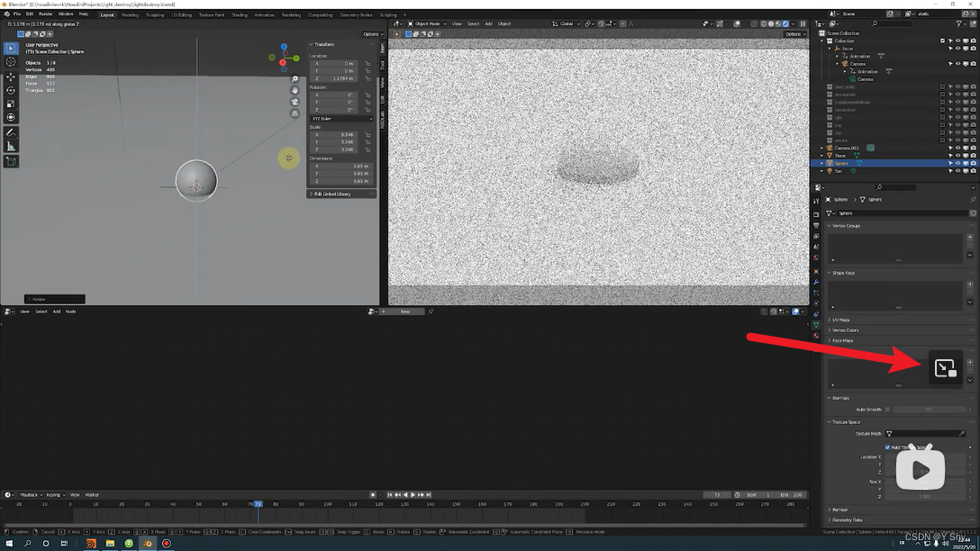Activate the Scale tool
Image resolution: width=980 pixels, height=551 pixels.
point(11,104)
